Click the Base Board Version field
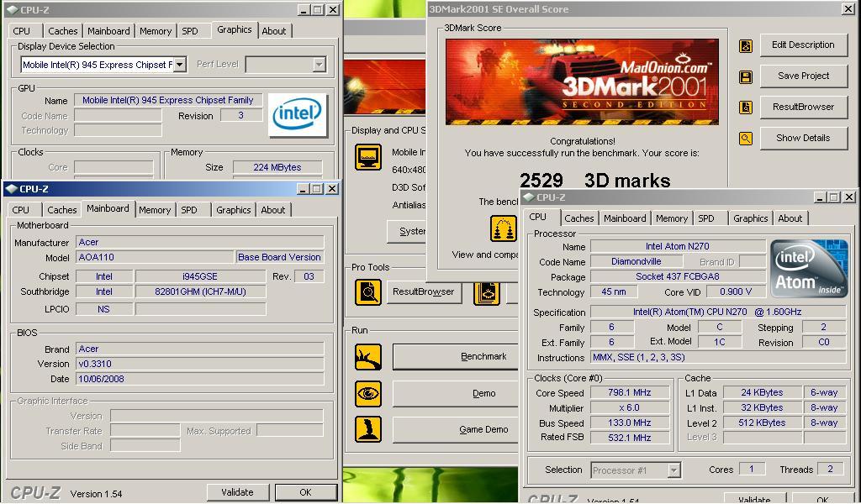This screenshot has width=861, height=504. [x=279, y=257]
